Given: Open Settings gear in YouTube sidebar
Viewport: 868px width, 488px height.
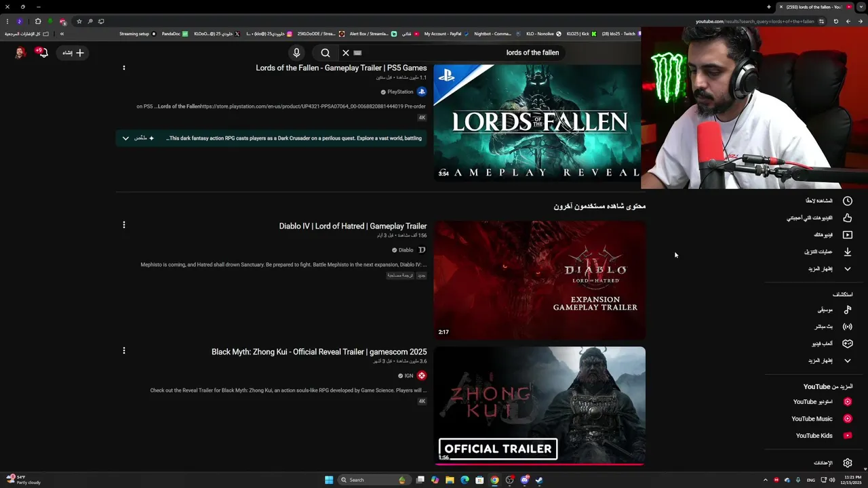Looking at the screenshot, I should [848, 463].
